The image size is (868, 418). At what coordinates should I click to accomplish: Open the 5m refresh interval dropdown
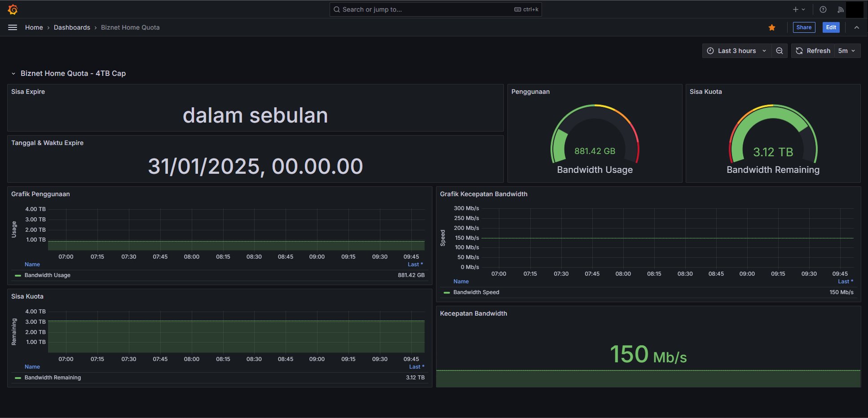click(847, 51)
